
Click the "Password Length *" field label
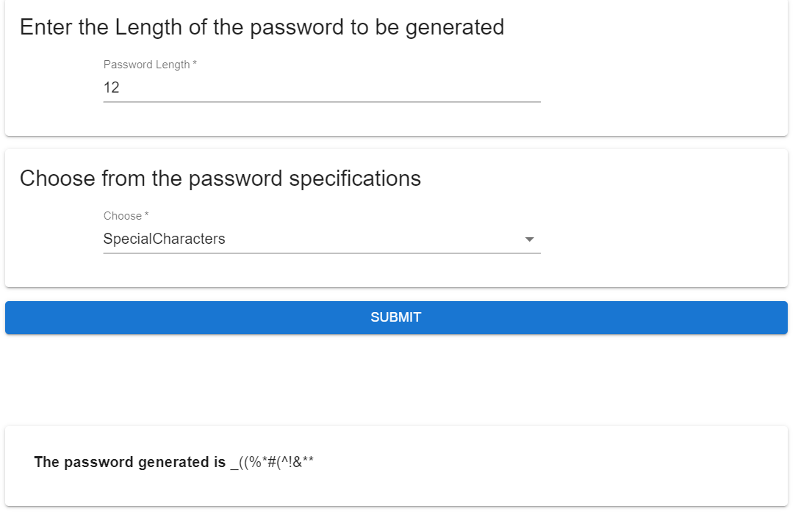coord(147,65)
